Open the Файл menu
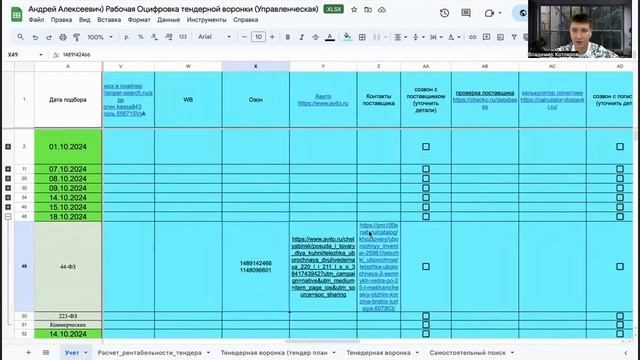The width and height of the screenshot is (640, 360). tap(36, 20)
